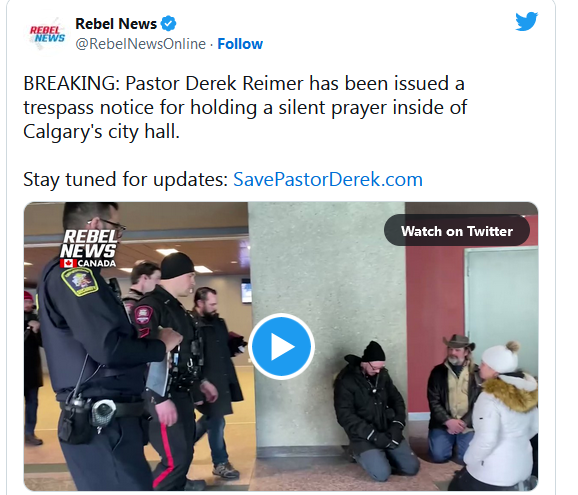Click the Watch on Twitter button
The height and width of the screenshot is (495, 578).
pyautogui.click(x=457, y=231)
